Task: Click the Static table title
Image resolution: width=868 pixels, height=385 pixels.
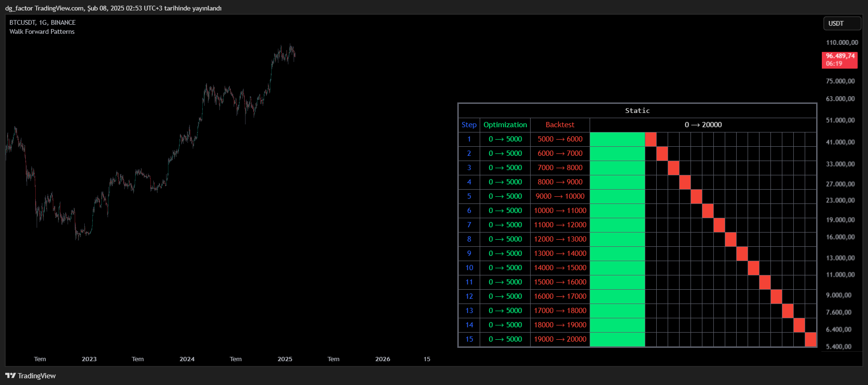Action: [x=637, y=111]
